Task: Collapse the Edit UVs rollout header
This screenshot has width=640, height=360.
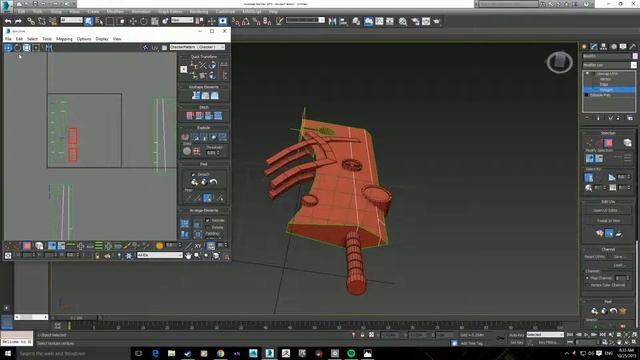Action: click(x=608, y=202)
